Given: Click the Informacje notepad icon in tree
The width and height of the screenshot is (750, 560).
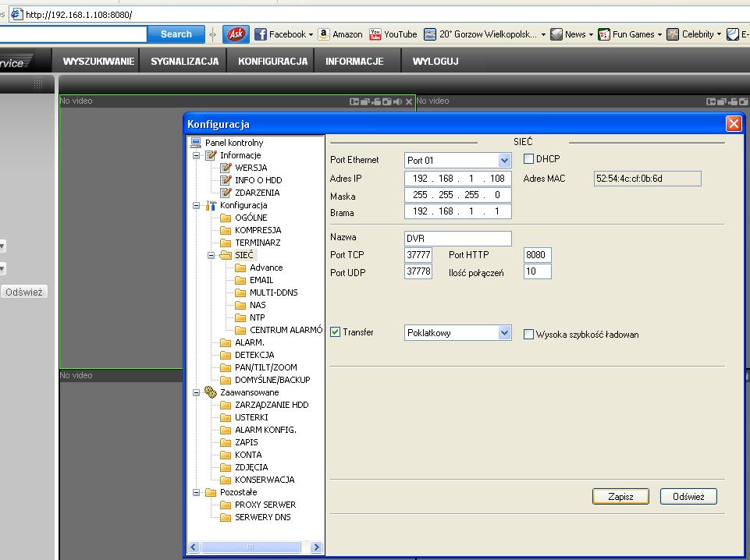Looking at the screenshot, I should (x=211, y=155).
